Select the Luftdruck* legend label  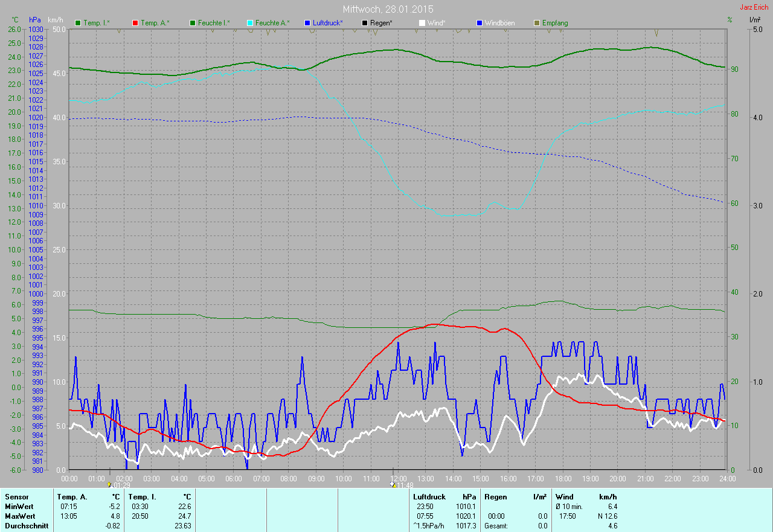(328, 23)
